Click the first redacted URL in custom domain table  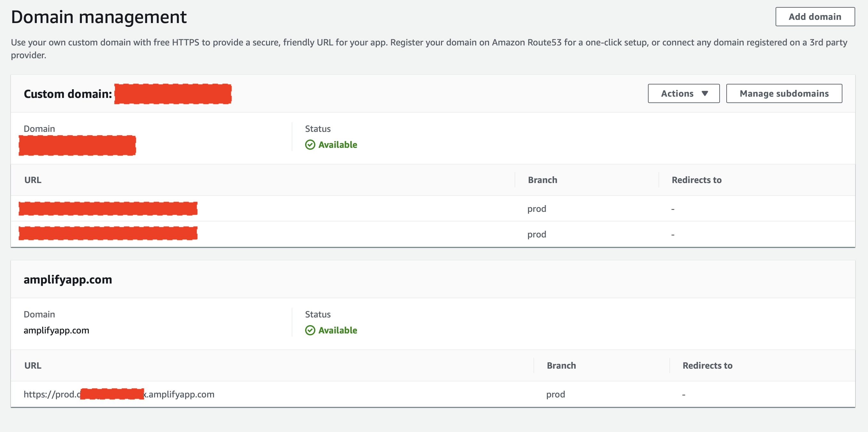108,208
